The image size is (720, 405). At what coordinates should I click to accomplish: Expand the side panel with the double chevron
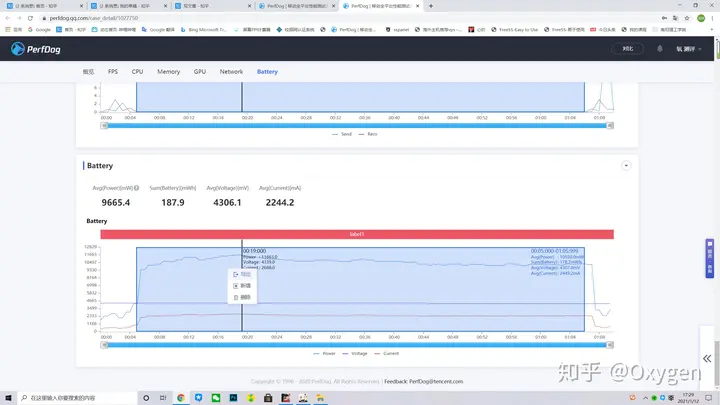pos(707,359)
